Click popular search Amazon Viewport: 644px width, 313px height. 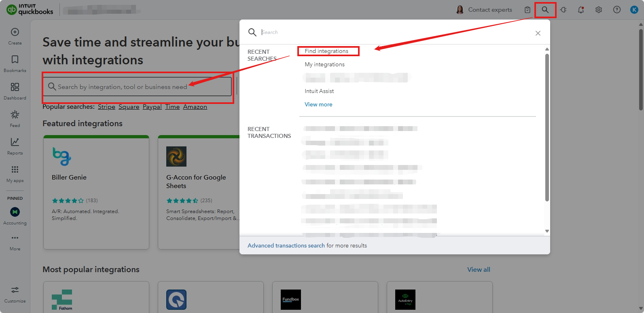point(195,107)
